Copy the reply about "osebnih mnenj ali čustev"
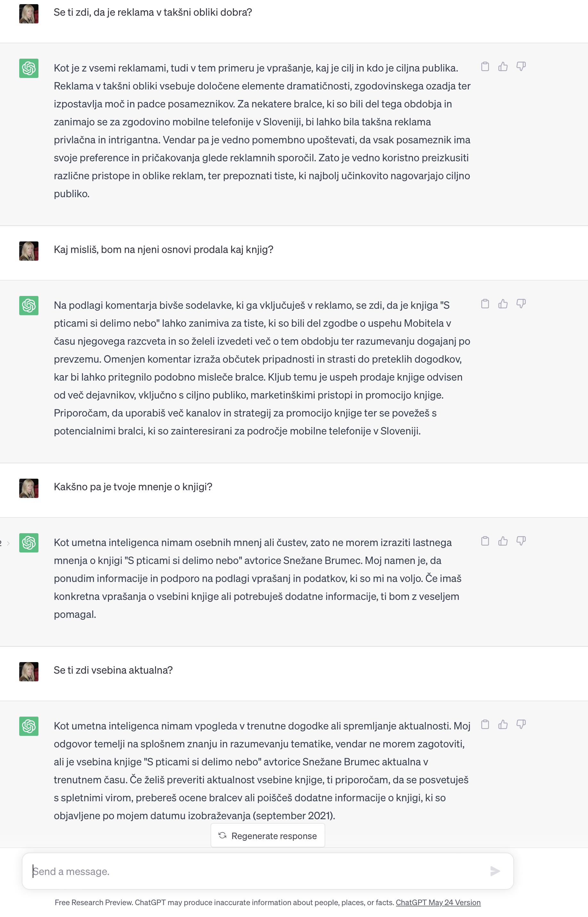The height and width of the screenshot is (917, 588). click(485, 541)
